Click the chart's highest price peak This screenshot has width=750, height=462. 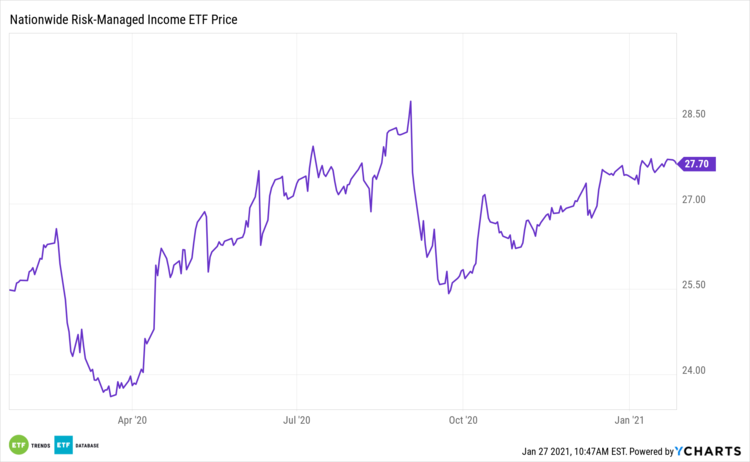[410, 101]
